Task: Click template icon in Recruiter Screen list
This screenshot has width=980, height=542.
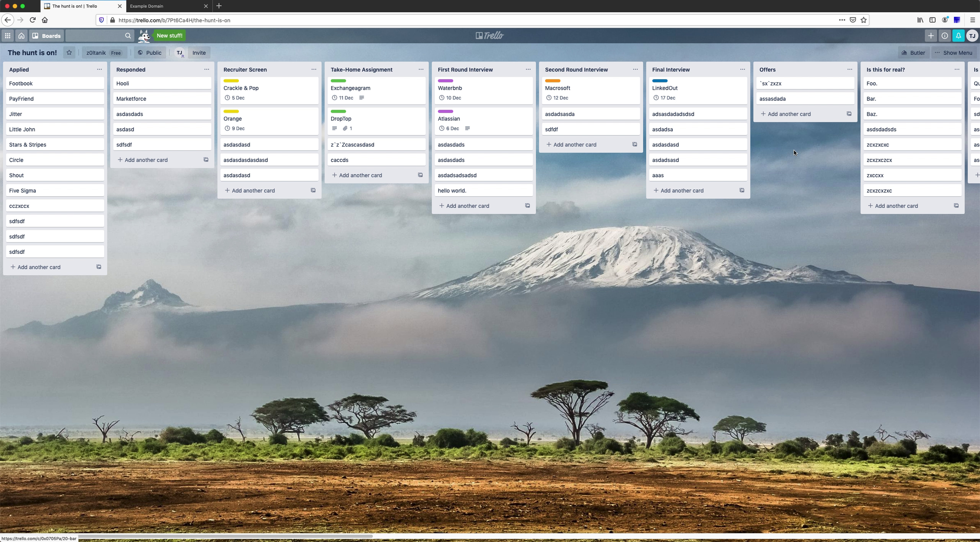Action: click(x=313, y=190)
